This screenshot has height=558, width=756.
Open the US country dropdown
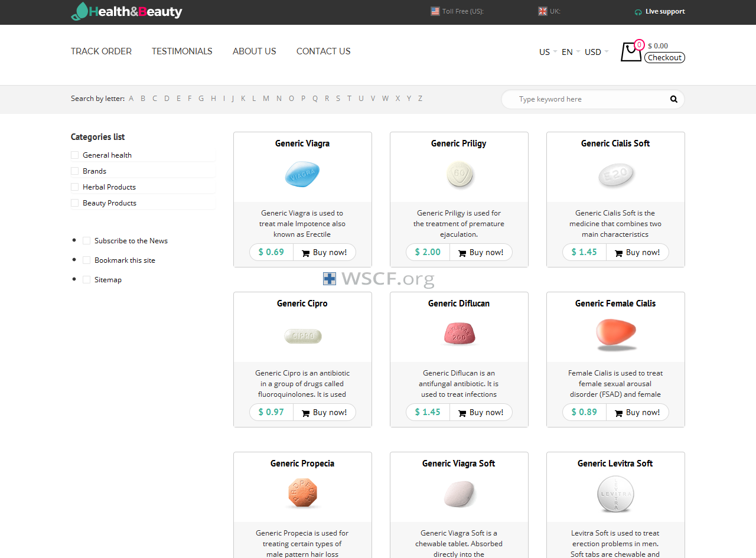pos(548,52)
